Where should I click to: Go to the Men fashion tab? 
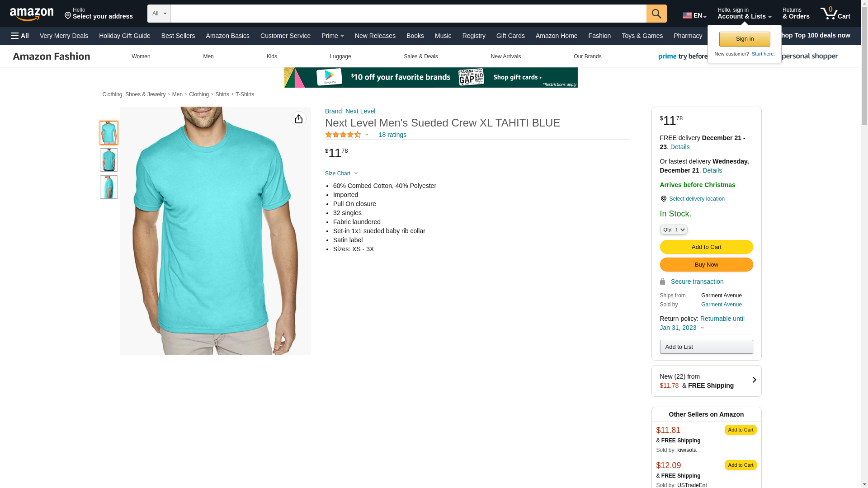click(208, 56)
